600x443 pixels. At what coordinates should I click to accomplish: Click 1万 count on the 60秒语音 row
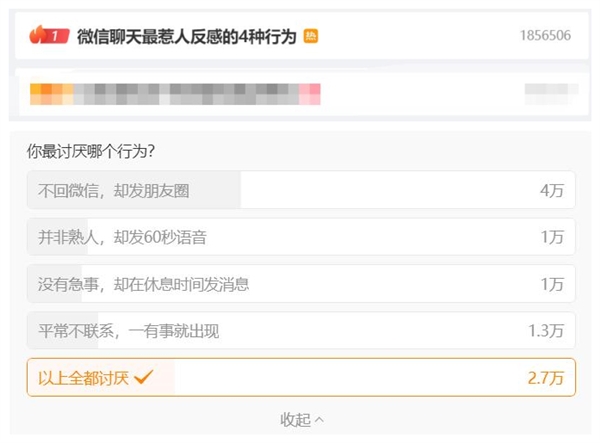[552, 237]
